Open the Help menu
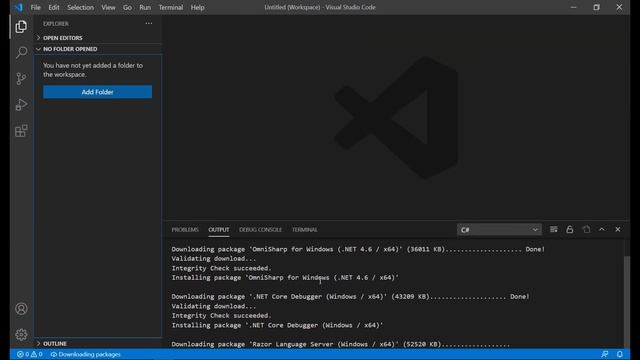The height and width of the screenshot is (360, 640). (198, 7)
